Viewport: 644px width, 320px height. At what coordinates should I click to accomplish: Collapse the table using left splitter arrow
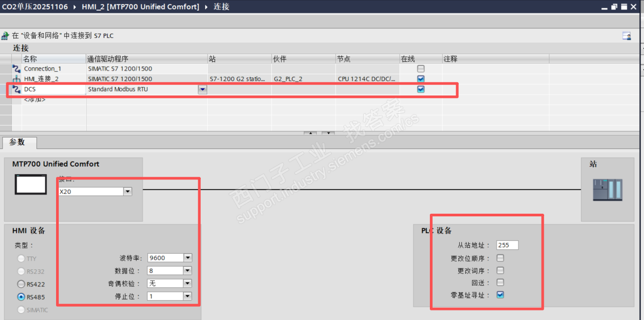pos(310,133)
